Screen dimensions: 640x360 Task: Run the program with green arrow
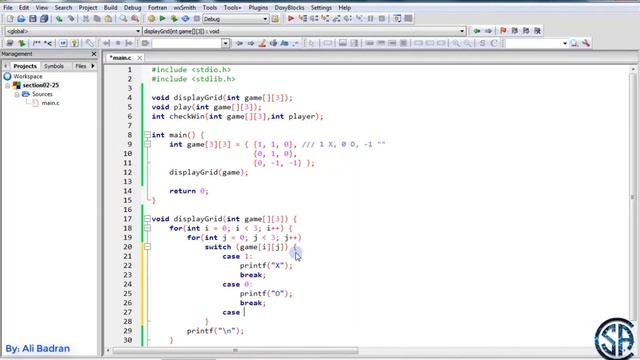tap(162, 19)
